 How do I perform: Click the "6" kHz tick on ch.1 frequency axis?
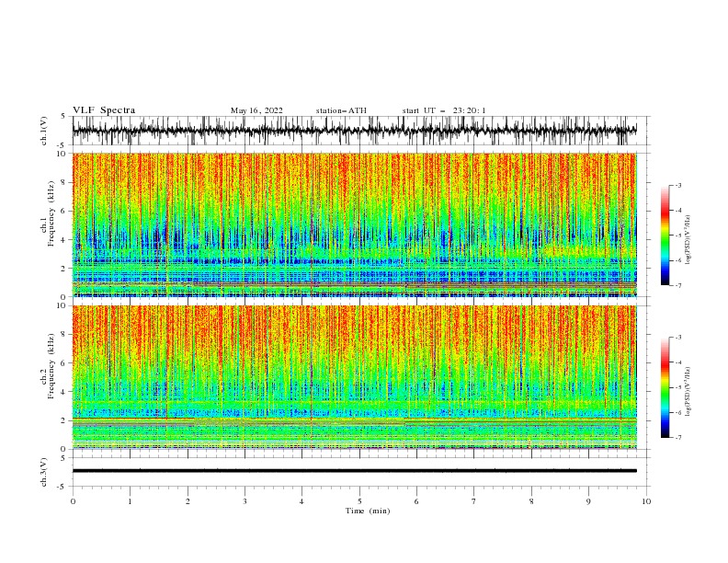coord(64,212)
